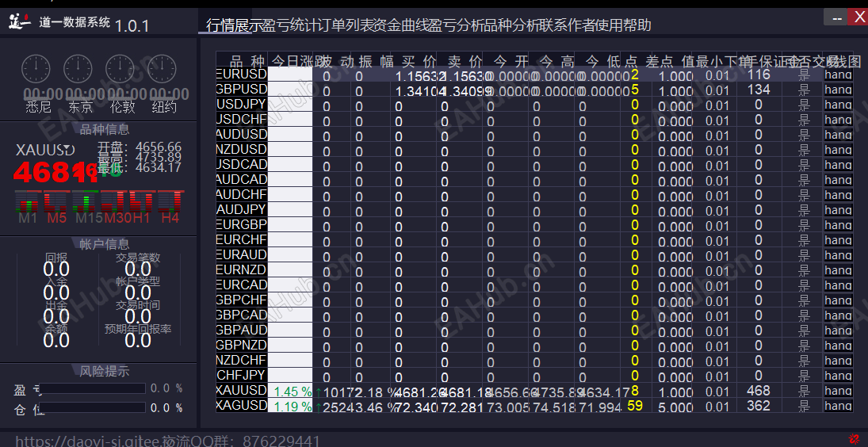Click the 仓位 position progress bar
Viewport: 868px width, 447px height.
[93, 407]
